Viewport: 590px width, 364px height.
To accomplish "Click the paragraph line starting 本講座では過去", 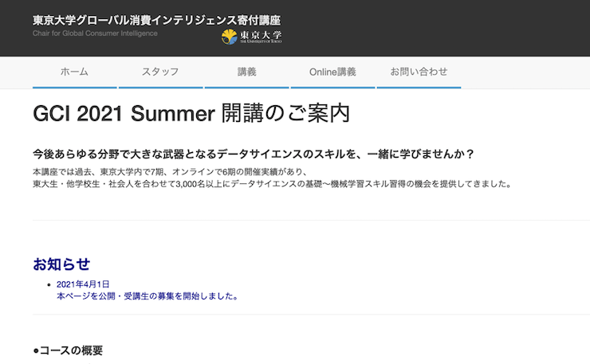I will click(x=170, y=172).
